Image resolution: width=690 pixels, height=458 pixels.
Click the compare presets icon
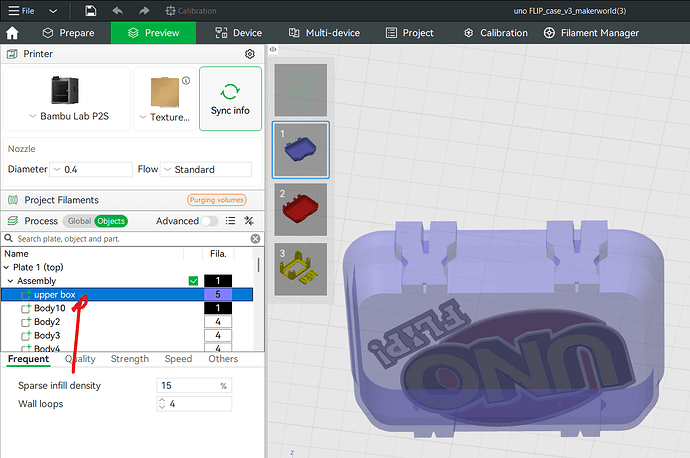(x=249, y=221)
